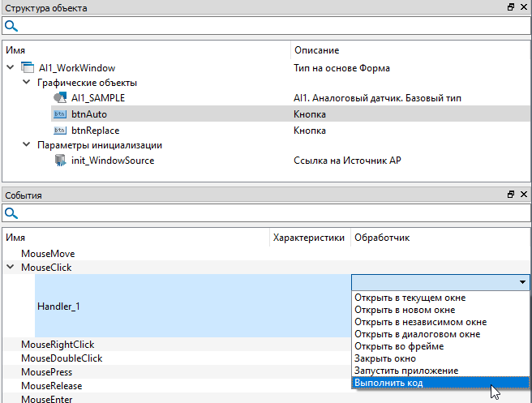Undock the Структура объекта panel
Image resolution: width=532 pixels, height=403 pixels.
click(510, 7)
